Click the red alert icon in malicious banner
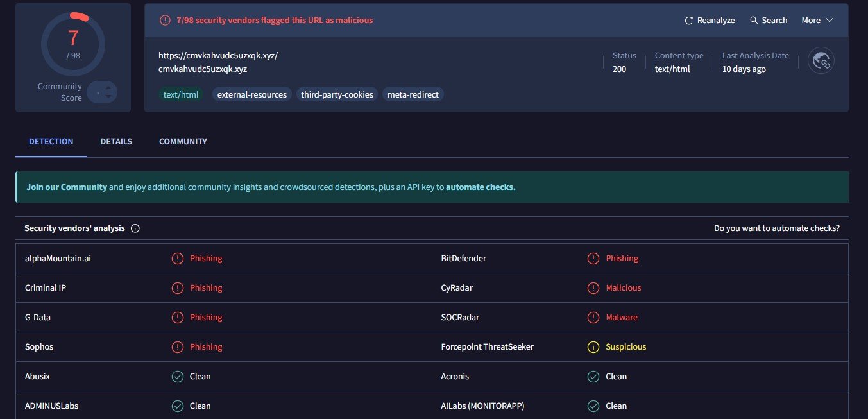Viewport: 868px width, 419px height. (165, 20)
